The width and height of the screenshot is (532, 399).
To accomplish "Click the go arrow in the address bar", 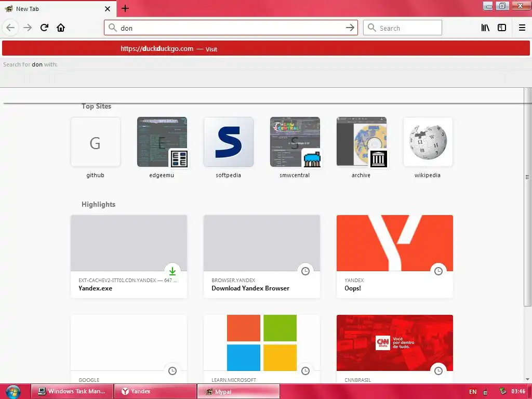I will [x=350, y=28].
